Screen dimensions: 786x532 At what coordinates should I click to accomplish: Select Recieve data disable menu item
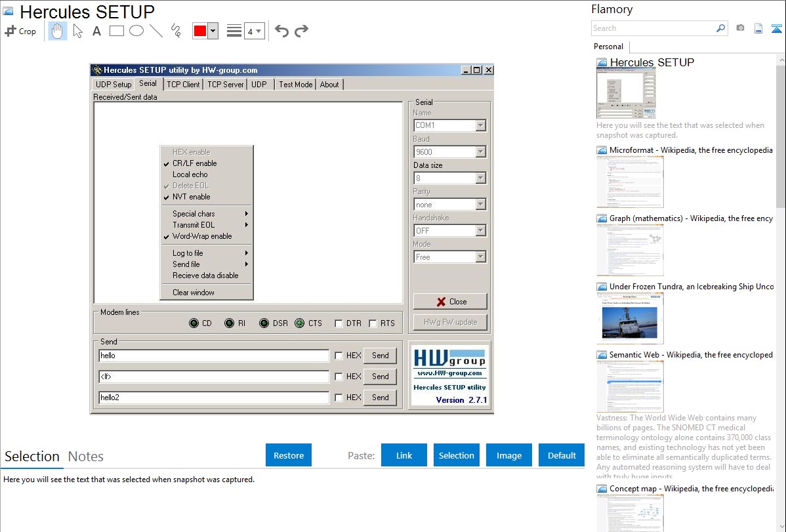(207, 276)
